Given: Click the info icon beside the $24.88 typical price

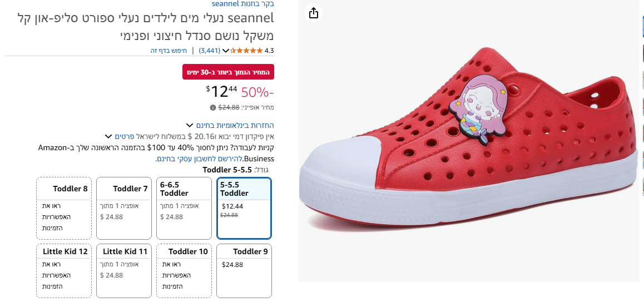Looking at the screenshot, I should [212, 107].
